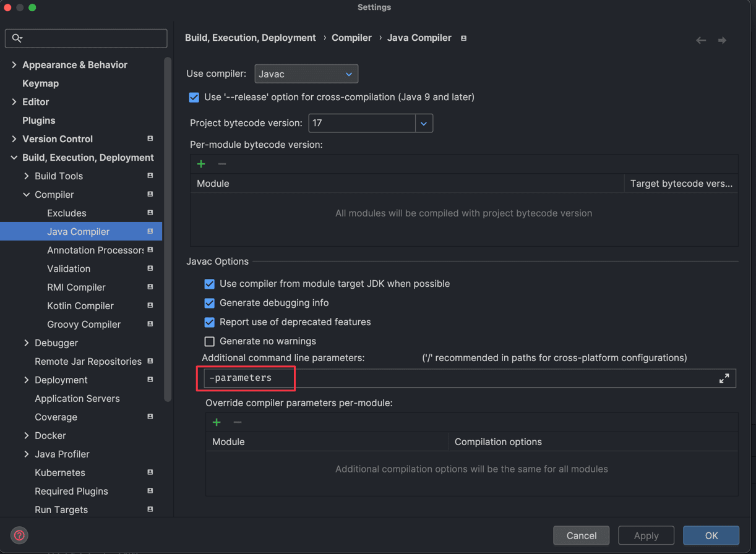Click the OK button
Viewport: 756px width, 554px height.
click(x=711, y=535)
